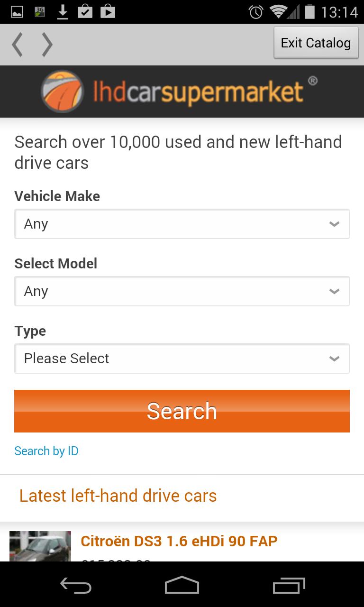364x607 pixels.
Task: Open the Type 'Please Select' dropdown
Action: tap(182, 359)
